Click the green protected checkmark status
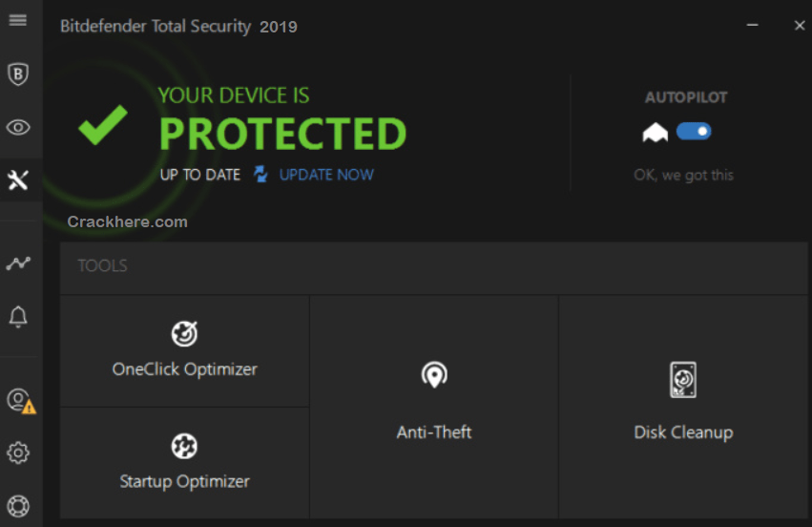Screen dimensions: 812x527 point(102,126)
